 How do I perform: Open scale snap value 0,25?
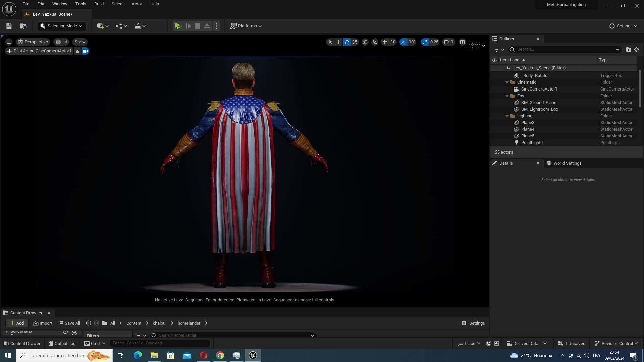pos(434,42)
